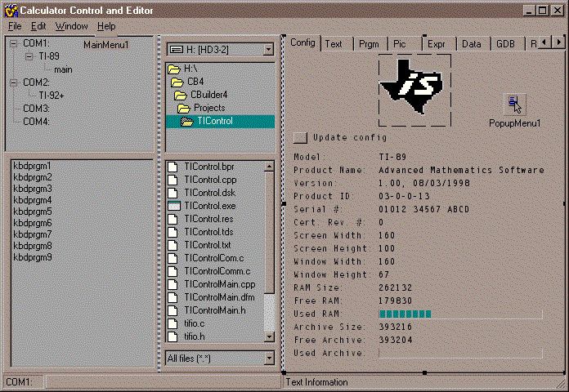Click the Used Archive progress bar
This screenshot has width=569, height=392.
[460, 353]
